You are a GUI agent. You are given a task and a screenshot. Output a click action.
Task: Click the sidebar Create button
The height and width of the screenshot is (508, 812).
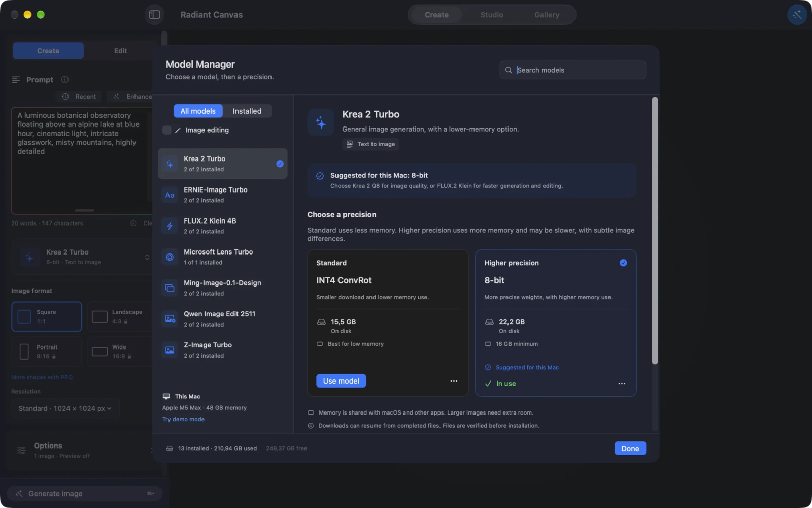(48, 51)
